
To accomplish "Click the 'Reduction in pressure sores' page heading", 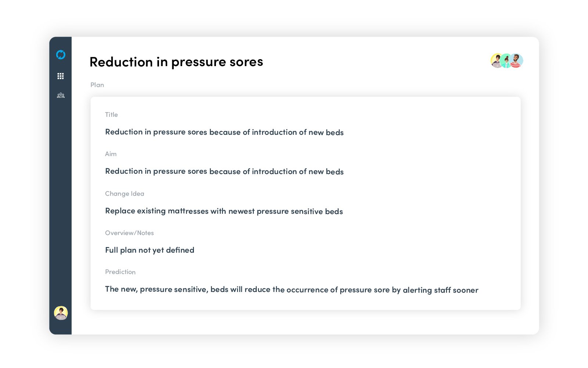I will (176, 62).
